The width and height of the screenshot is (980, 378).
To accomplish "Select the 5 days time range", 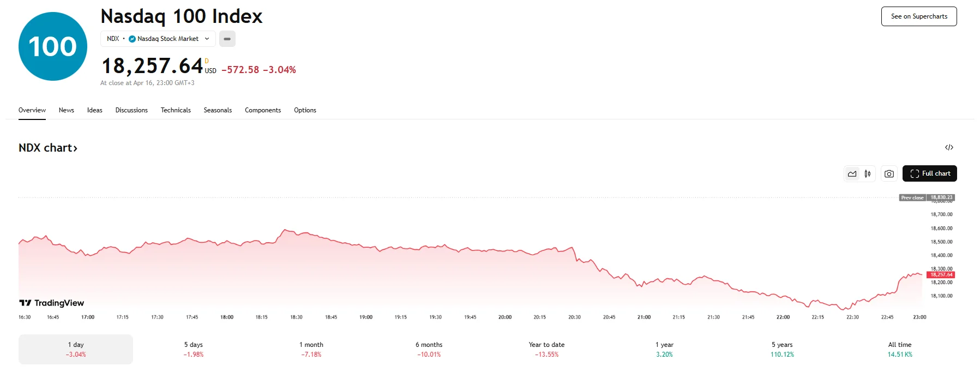I will (194, 349).
